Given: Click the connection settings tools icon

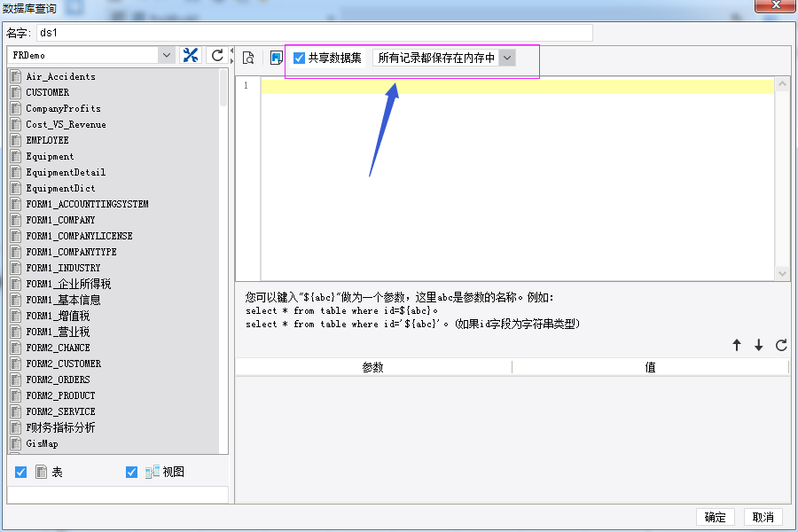Looking at the screenshot, I should click(x=191, y=55).
